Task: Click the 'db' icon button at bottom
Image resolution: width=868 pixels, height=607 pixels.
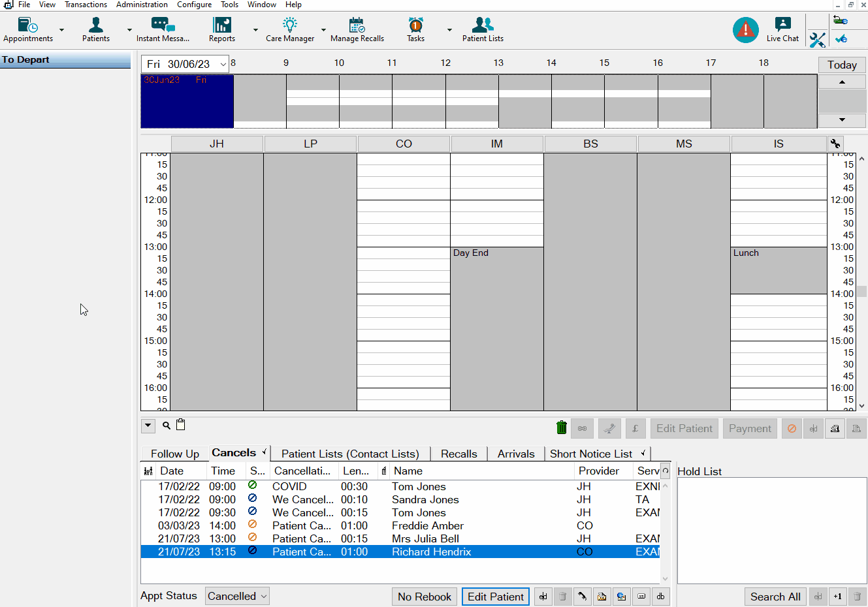Action: coord(660,597)
